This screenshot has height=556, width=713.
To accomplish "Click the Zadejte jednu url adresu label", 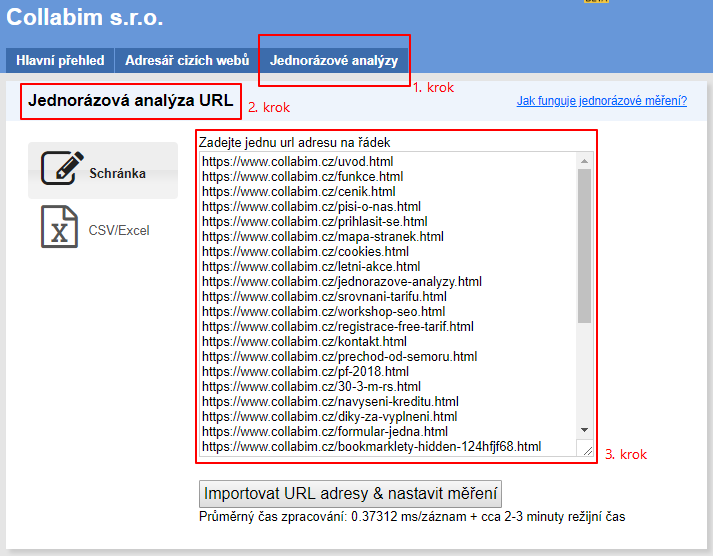I will click(x=295, y=143).
